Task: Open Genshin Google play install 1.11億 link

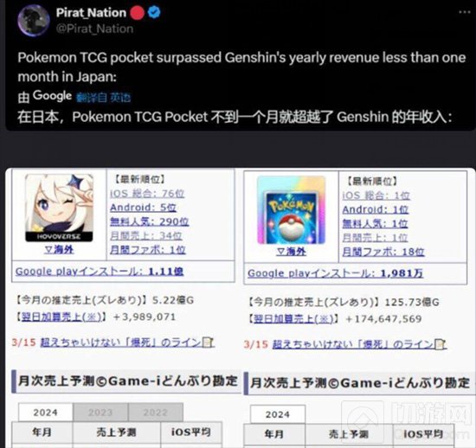Action: (x=100, y=272)
